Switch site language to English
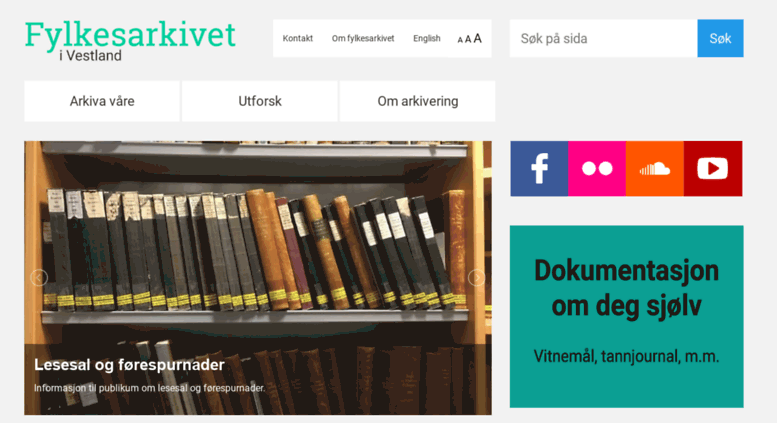Image resolution: width=777 pixels, height=423 pixels. point(427,38)
